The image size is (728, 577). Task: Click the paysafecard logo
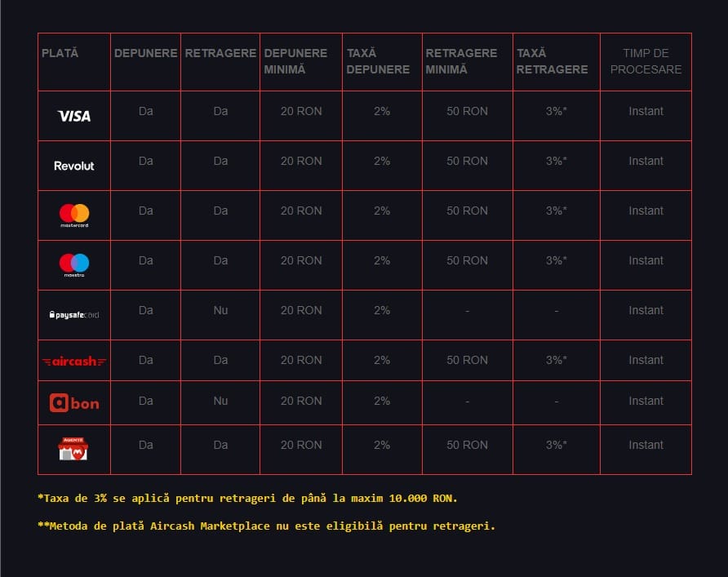click(x=74, y=314)
